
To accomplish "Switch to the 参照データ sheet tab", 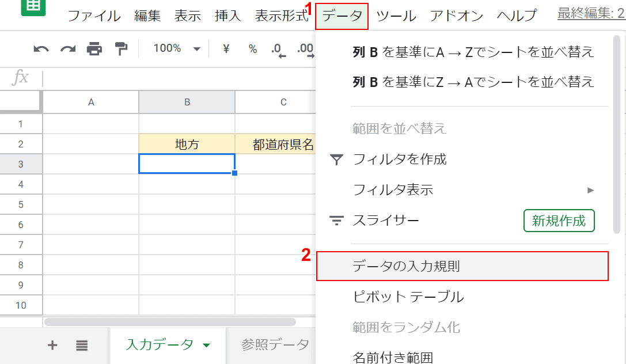I will [x=275, y=345].
